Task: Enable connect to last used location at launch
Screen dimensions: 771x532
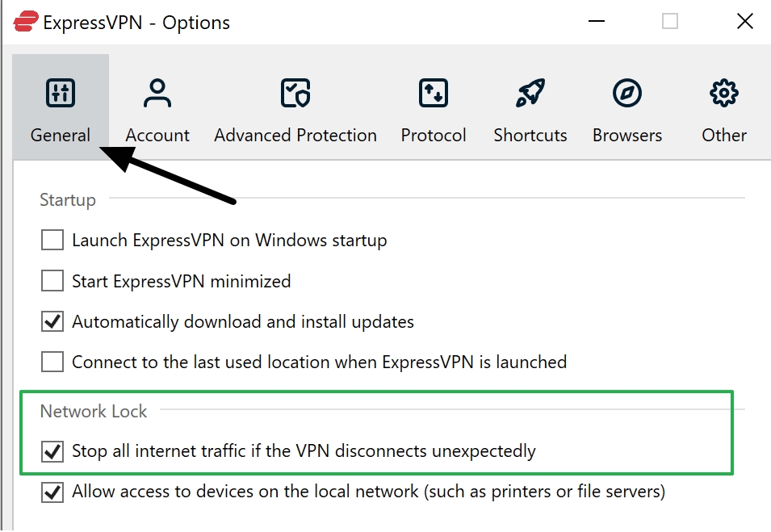Action: click(x=52, y=362)
